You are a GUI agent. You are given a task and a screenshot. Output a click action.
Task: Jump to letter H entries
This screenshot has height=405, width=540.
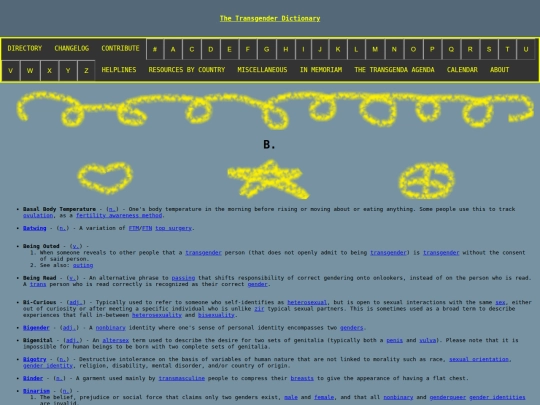point(285,49)
